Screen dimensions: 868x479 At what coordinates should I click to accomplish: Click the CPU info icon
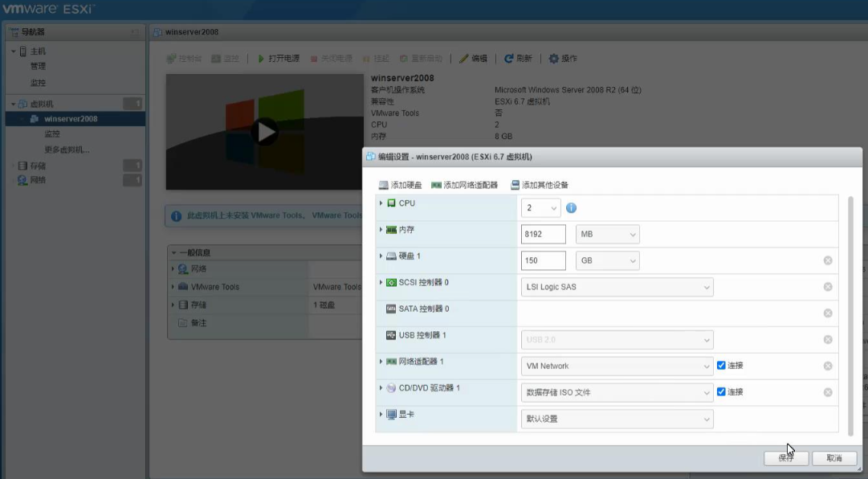[571, 207]
